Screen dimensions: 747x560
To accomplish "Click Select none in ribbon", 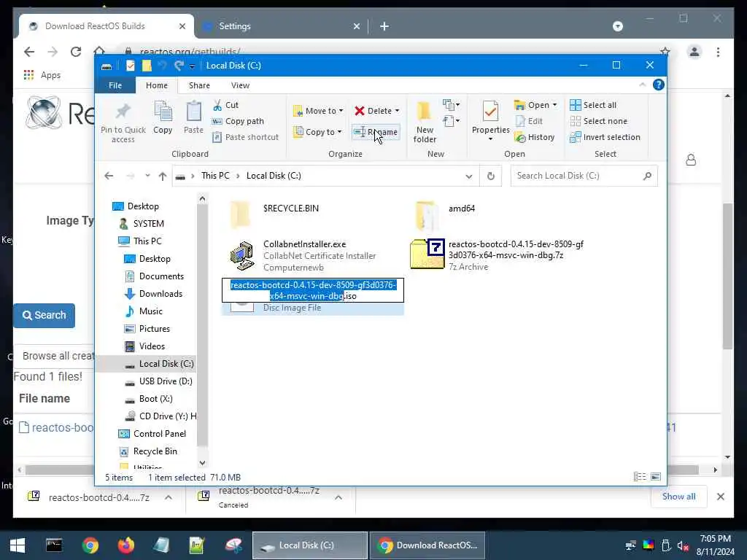I will coord(599,121).
